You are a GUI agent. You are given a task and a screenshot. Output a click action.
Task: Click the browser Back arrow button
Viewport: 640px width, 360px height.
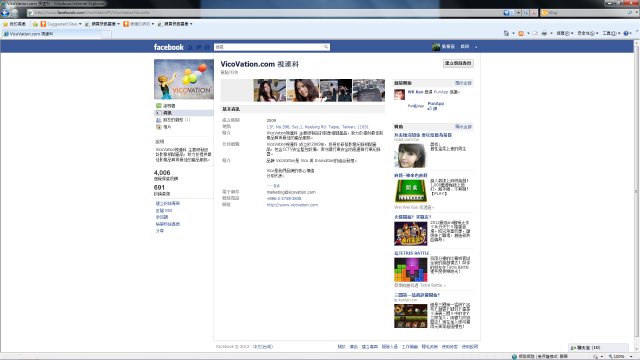coord(5,13)
